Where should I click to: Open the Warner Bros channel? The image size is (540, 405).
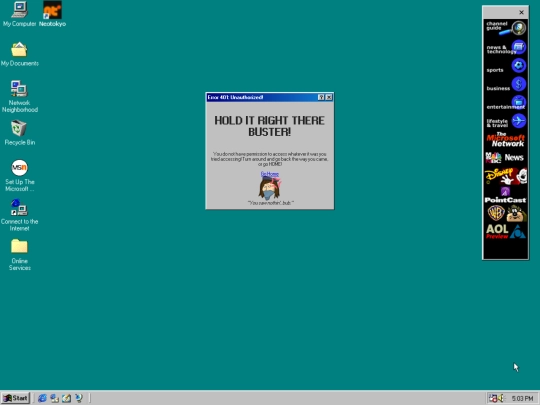coord(506,214)
